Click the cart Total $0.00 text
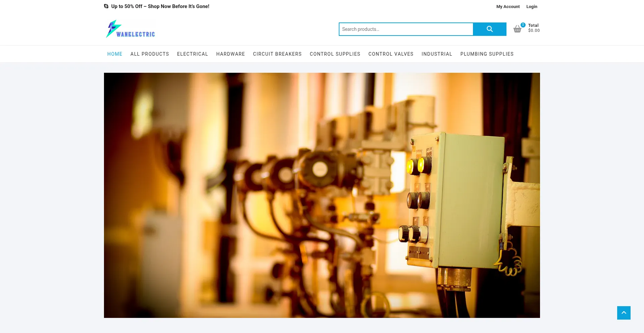The width and height of the screenshot is (644, 333). (534, 28)
